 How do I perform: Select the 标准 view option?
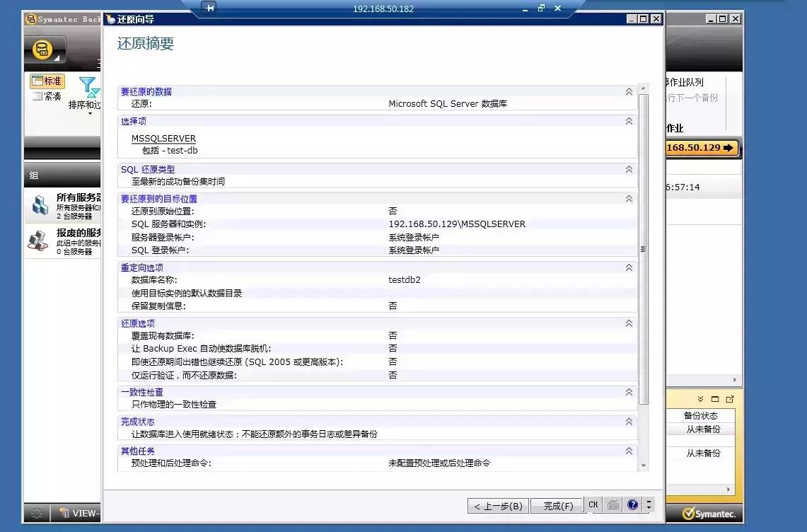tap(47, 81)
